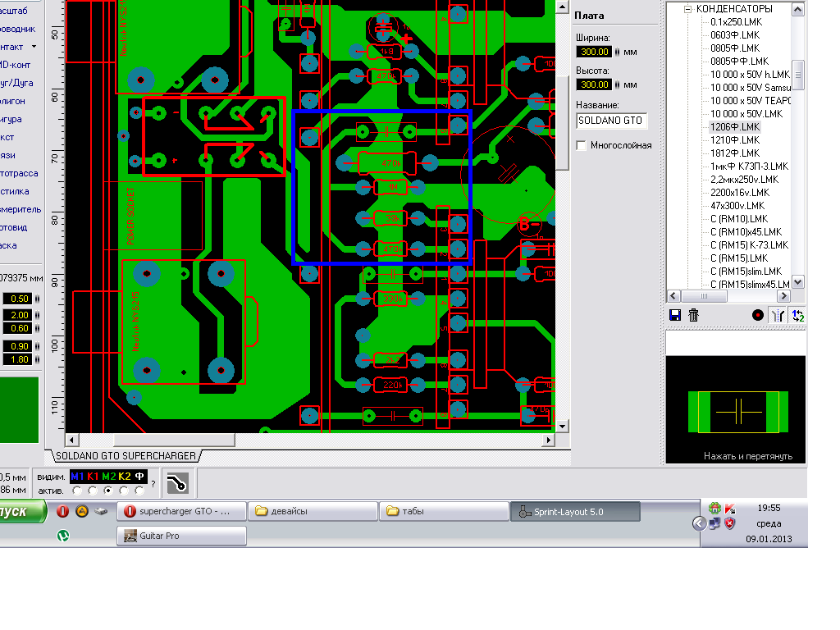Open Kaspersky tray icon
Viewport: 840px width, 630px height.
point(729,509)
